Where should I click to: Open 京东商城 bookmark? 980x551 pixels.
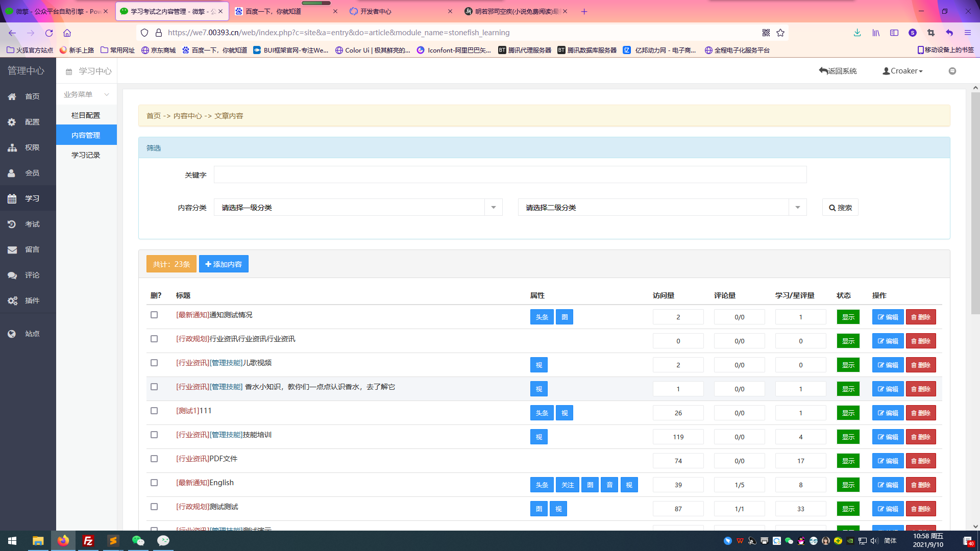(158, 50)
